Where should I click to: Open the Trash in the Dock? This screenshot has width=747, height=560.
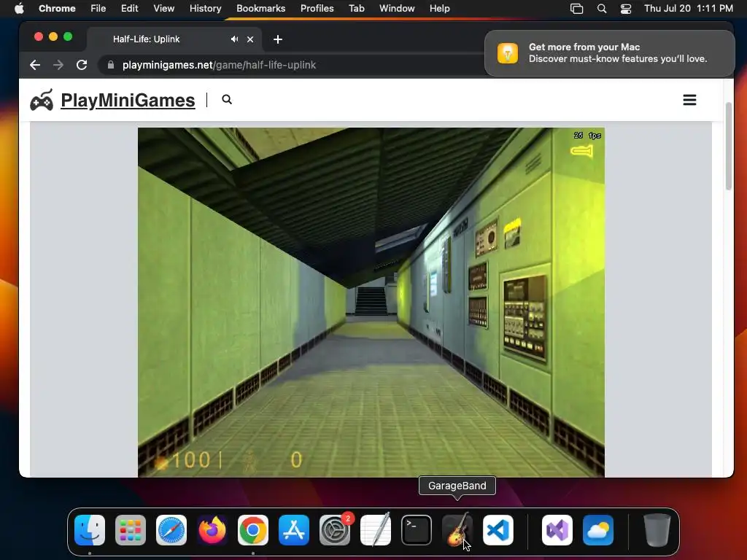click(x=657, y=530)
